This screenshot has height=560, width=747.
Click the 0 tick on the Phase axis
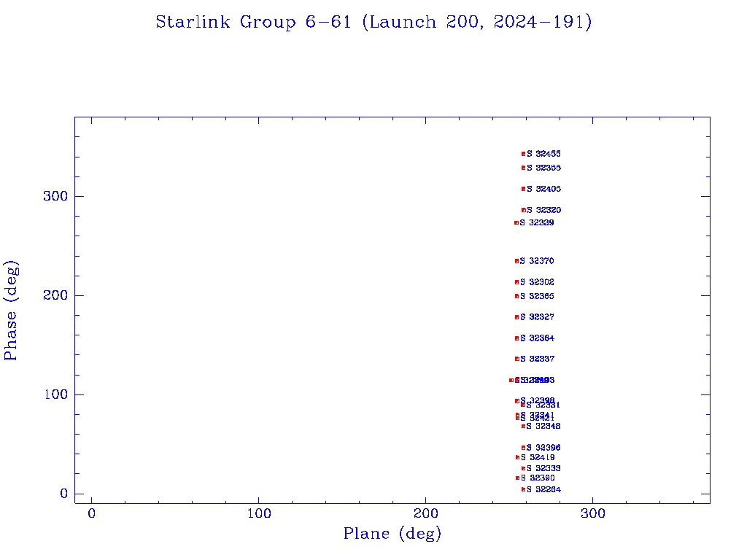point(64,494)
